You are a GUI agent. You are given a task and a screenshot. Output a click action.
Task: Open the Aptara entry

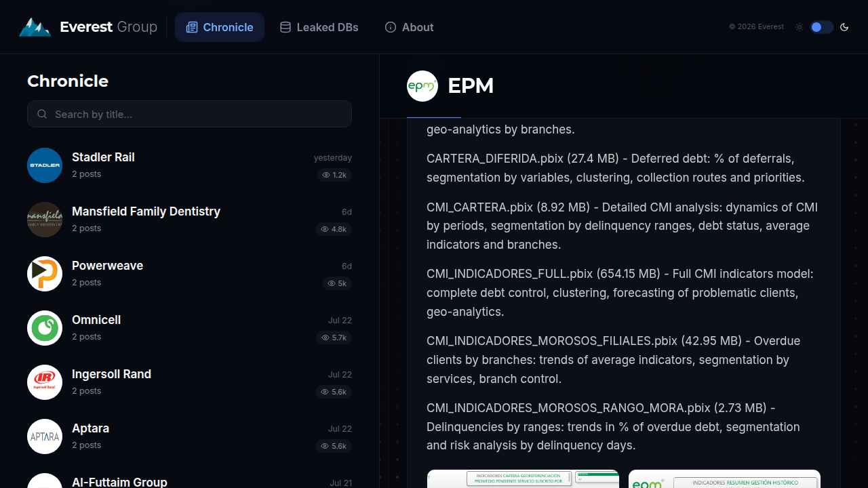(x=189, y=436)
